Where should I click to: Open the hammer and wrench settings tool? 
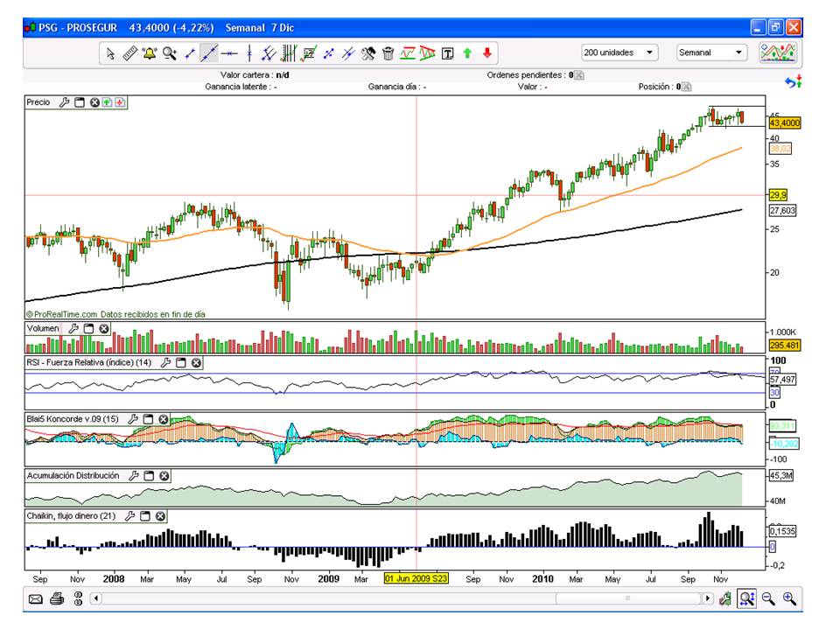pos(368,53)
